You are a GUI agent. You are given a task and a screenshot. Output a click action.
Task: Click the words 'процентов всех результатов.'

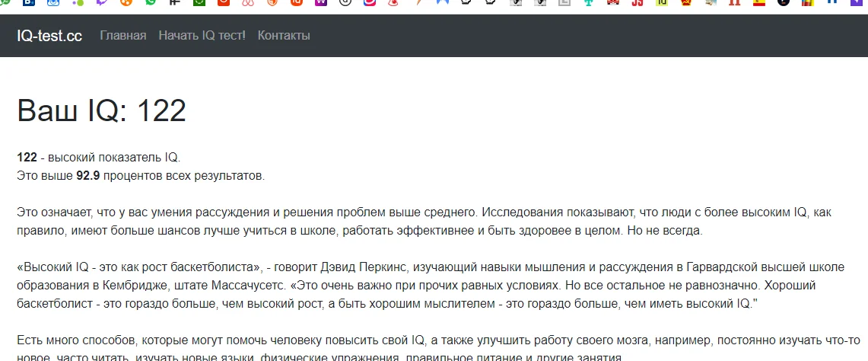184,177
